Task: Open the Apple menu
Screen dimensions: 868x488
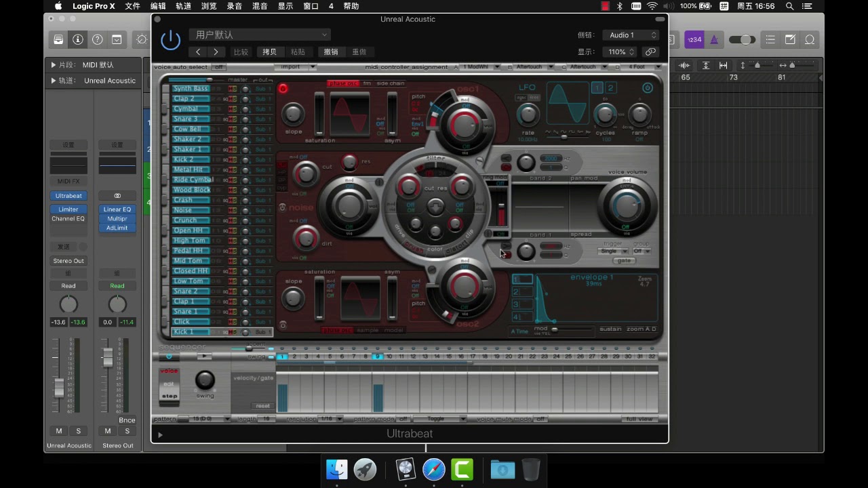Action: point(58,6)
